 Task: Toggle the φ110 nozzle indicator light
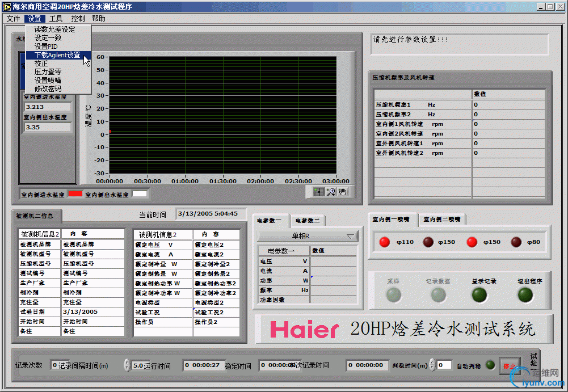[x=385, y=242]
